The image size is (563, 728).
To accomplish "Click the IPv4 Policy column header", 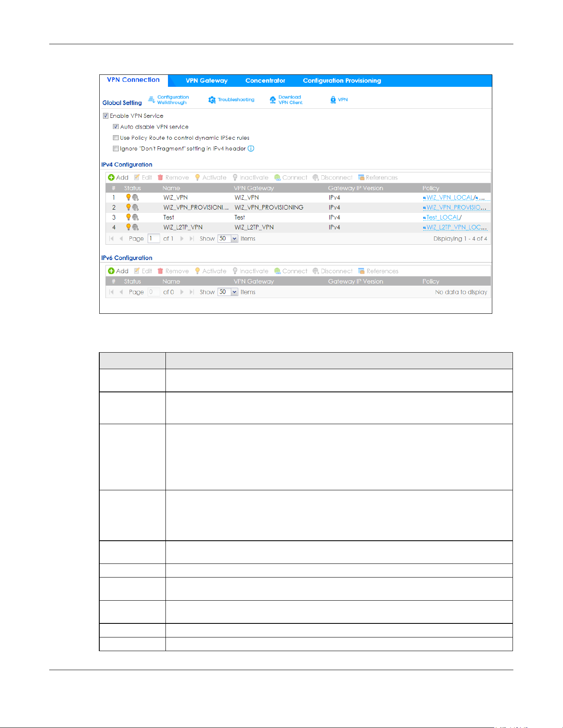I will (431, 188).
